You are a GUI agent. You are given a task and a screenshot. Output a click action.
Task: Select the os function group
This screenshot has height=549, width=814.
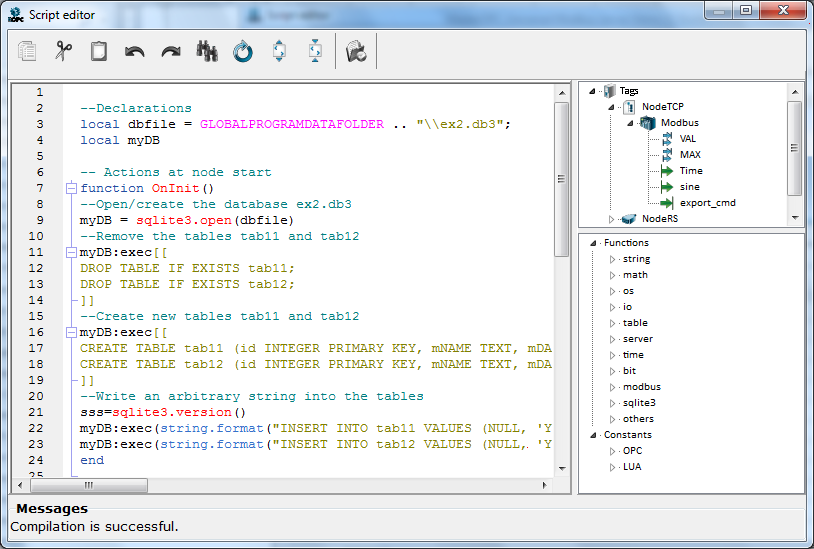tap(628, 291)
